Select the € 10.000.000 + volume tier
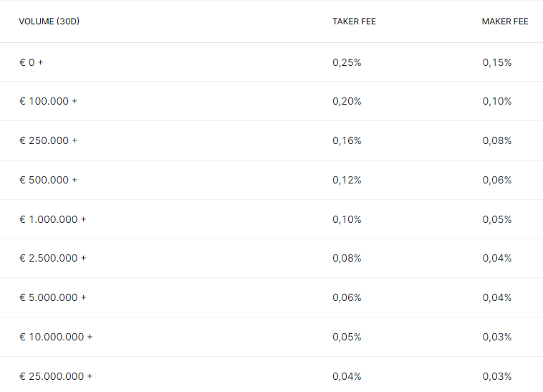Image resolution: width=543 pixels, height=392 pixels. coord(56,337)
